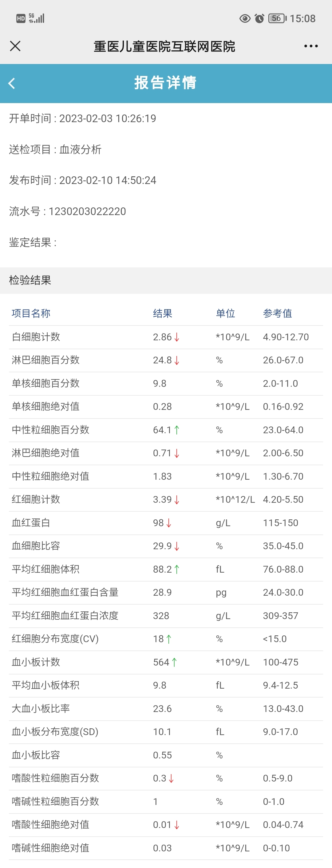
Task: Tap the 流水号 1230203022220 text
Action: point(67,211)
